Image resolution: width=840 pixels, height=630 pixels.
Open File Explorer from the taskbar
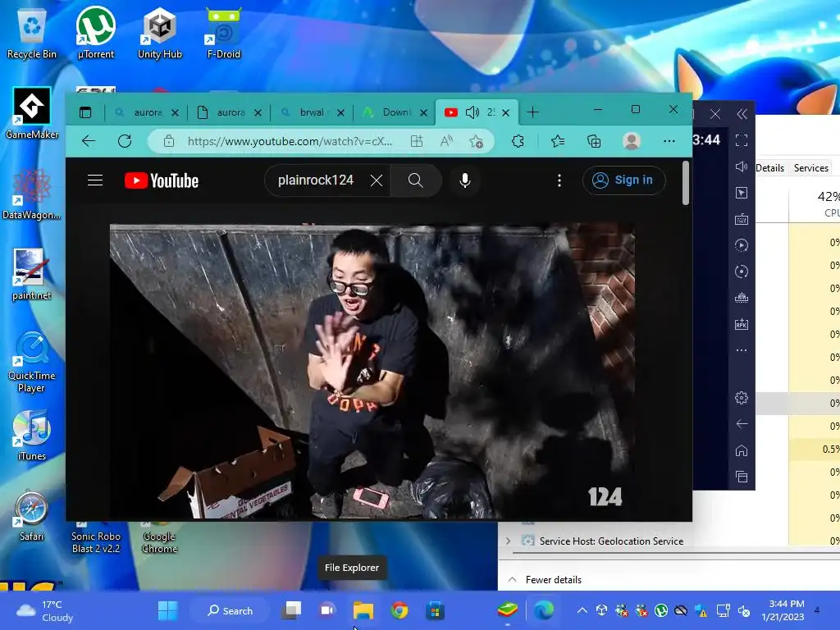pos(363,610)
